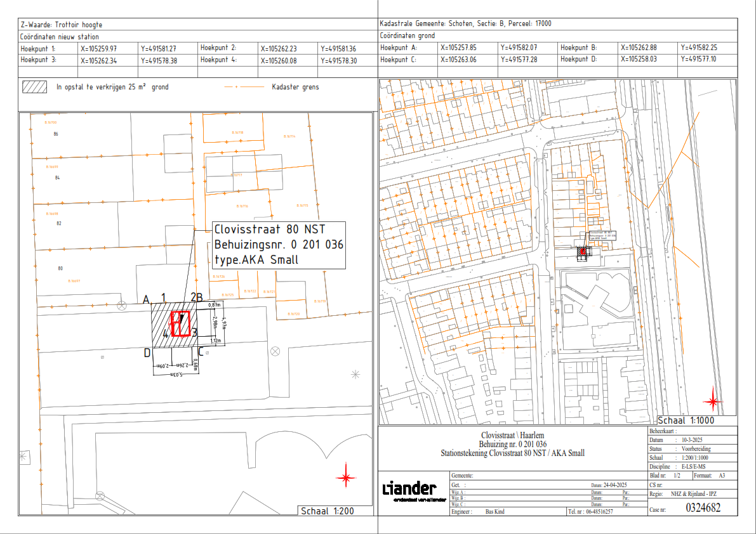Click the Stationstekening Clovisstraat title text
Screen dimensions: 756x534
click(x=512, y=453)
